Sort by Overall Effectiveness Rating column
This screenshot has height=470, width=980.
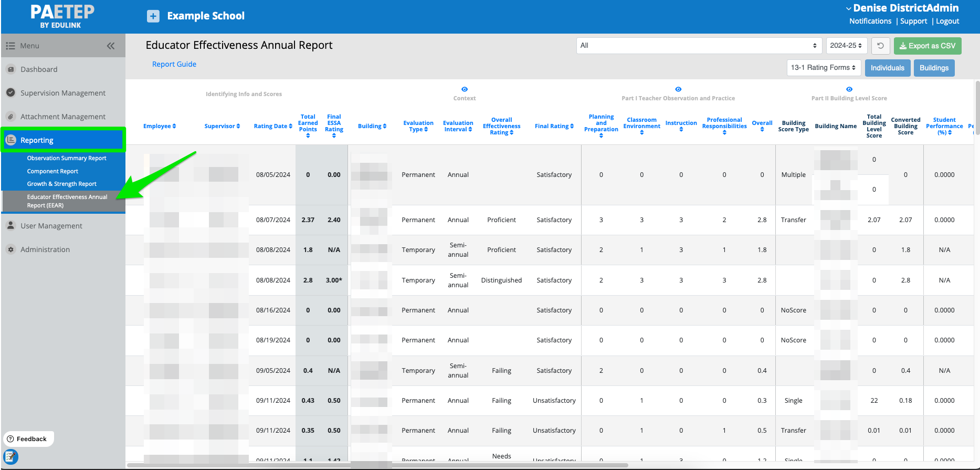click(x=502, y=126)
